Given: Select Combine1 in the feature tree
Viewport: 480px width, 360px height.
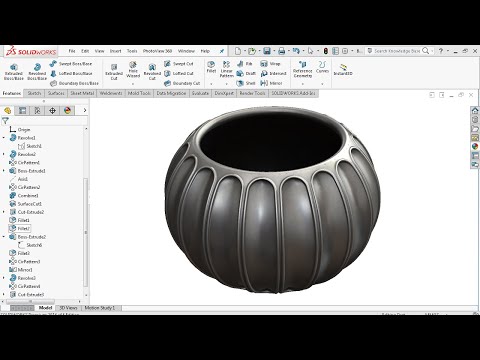Looking at the screenshot, I should (24, 196).
